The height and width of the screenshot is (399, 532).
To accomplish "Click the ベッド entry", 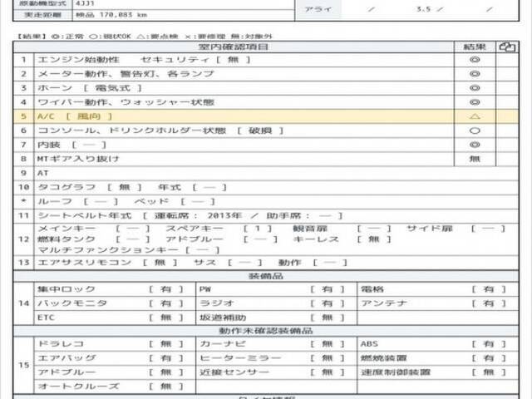I will 175,201.
